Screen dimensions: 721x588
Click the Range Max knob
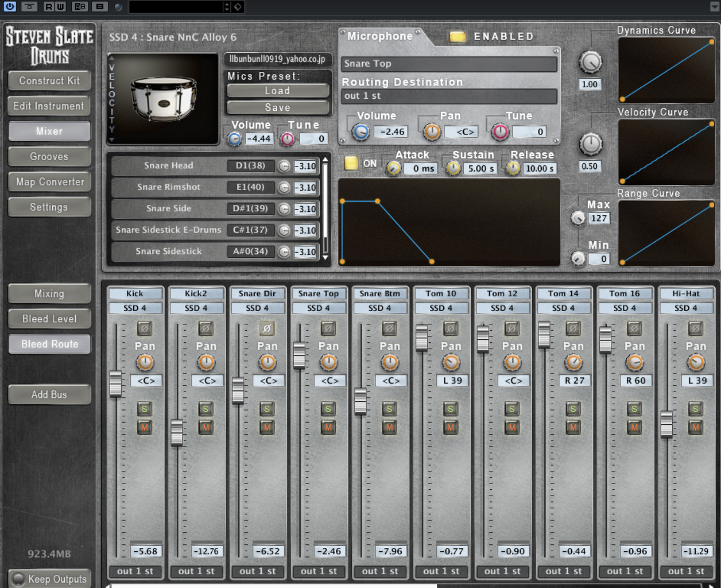578,218
